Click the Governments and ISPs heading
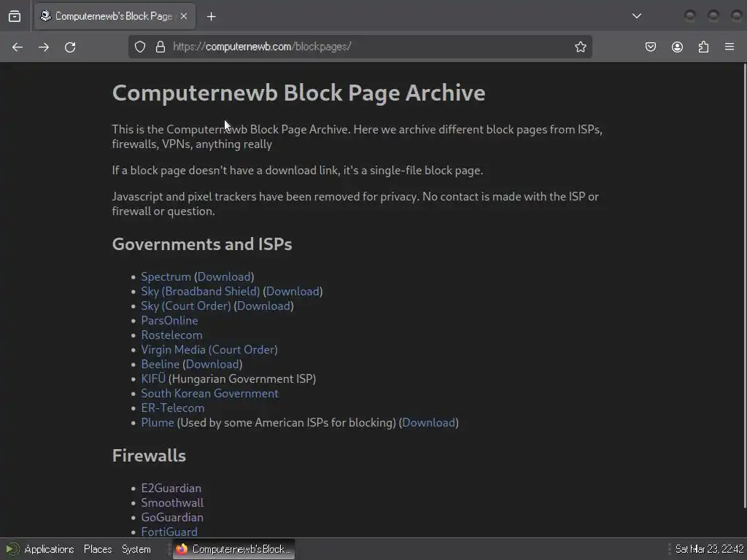Viewport: 747px width, 560px height. (x=202, y=244)
